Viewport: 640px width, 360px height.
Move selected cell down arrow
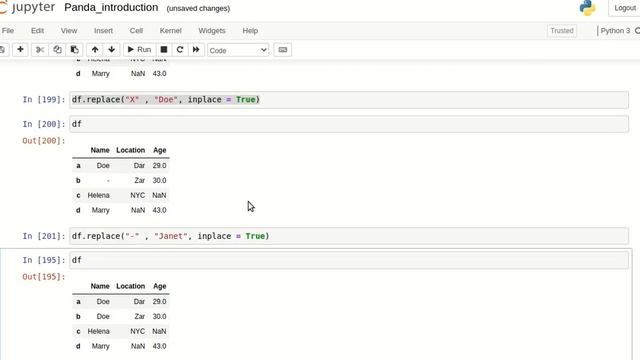111,50
